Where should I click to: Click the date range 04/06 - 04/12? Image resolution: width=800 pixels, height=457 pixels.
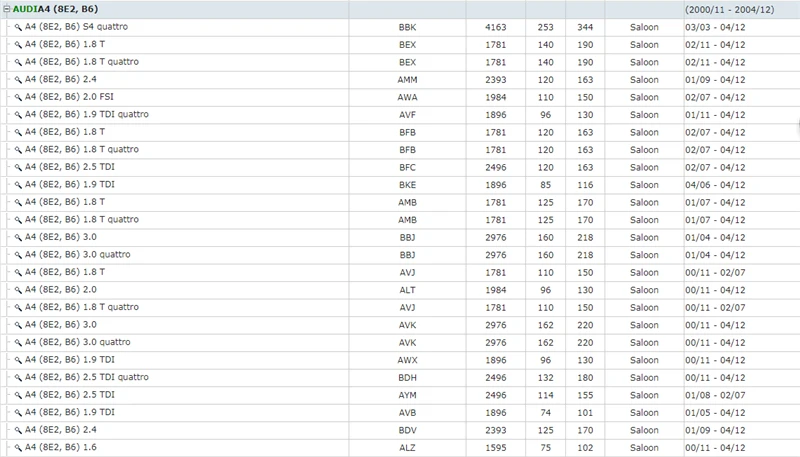pos(715,185)
